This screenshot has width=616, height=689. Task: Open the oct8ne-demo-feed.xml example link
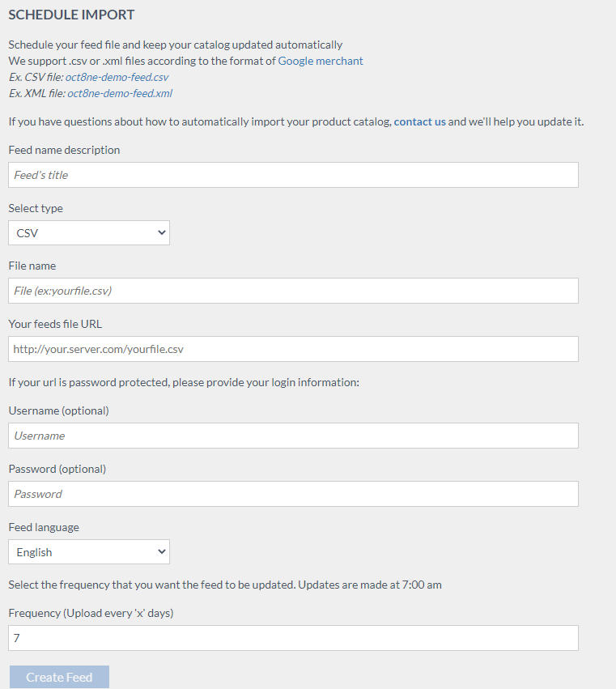[119, 93]
